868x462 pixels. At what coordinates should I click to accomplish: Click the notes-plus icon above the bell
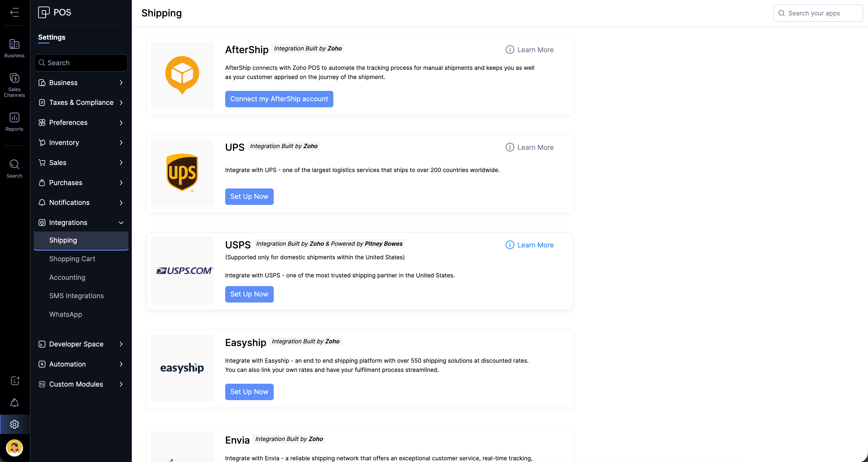[x=14, y=381]
